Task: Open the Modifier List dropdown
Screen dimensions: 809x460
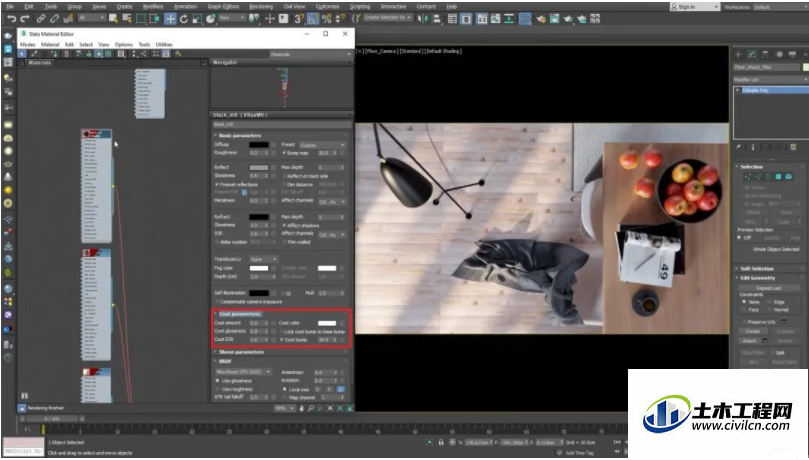Action: click(771, 79)
